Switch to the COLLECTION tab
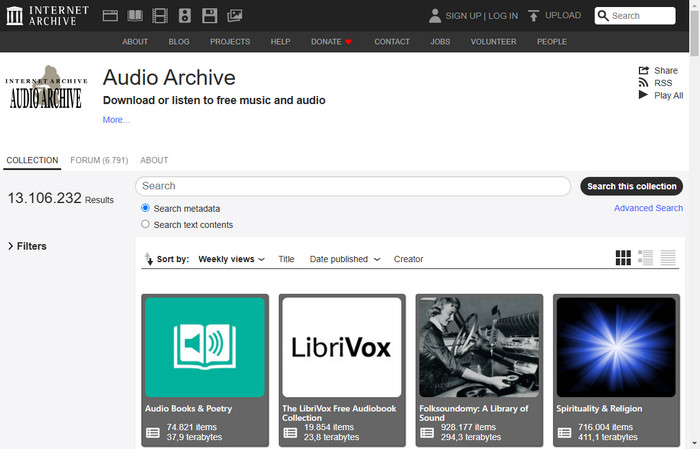The height and width of the screenshot is (449, 700). pos(32,160)
